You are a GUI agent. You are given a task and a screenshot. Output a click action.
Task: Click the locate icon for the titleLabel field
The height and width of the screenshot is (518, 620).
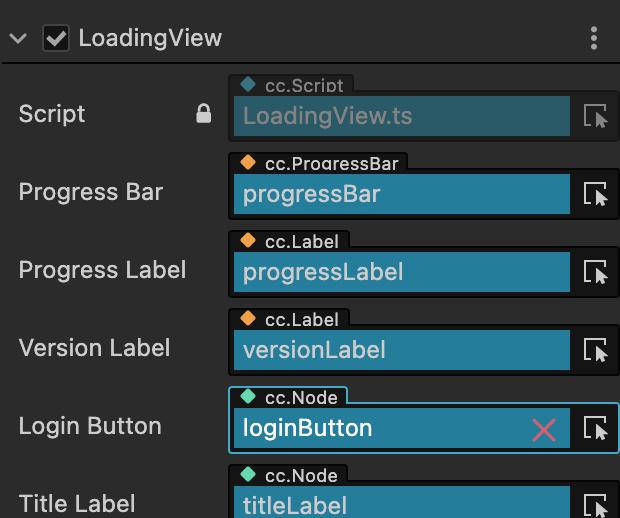(x=596, y=505)
